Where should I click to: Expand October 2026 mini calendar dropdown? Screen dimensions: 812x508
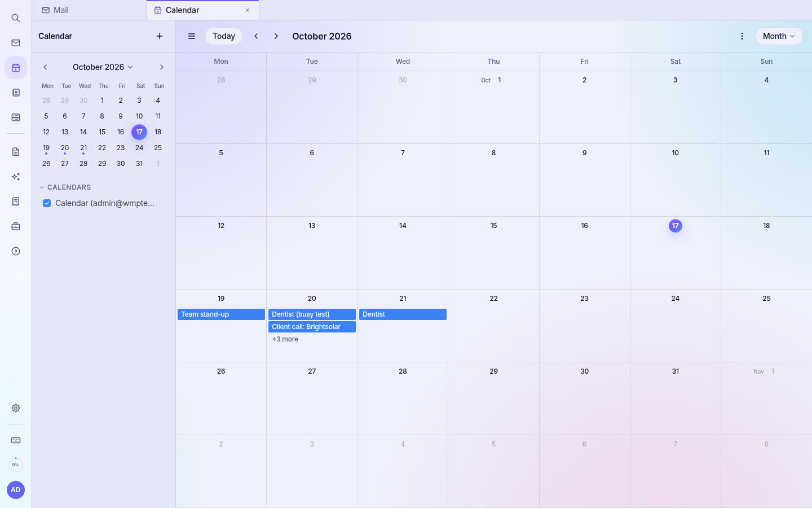[103, 67]
